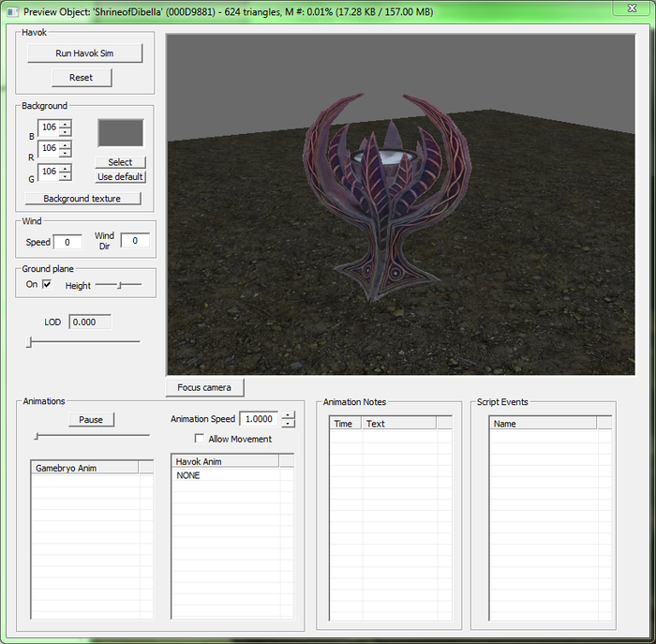
Task: Click the Wind Speed input field
Action: coord(67,242)
